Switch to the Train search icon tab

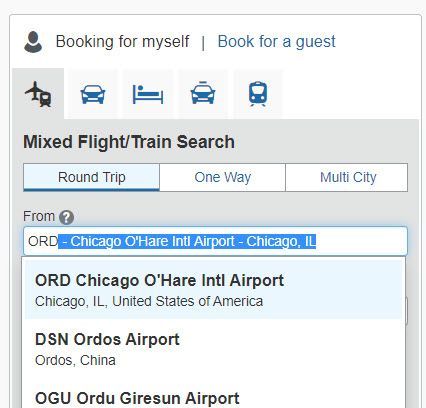point(258,94)
